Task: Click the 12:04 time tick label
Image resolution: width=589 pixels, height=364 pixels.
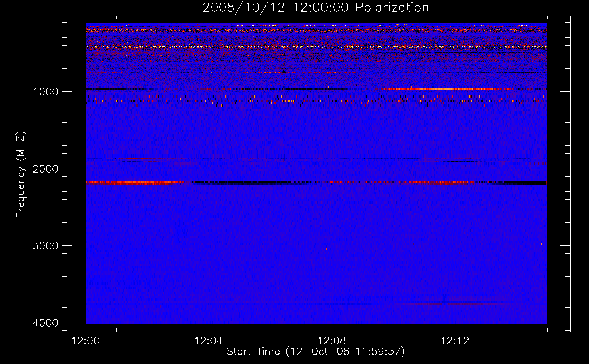Action: [x=209, y=341]
